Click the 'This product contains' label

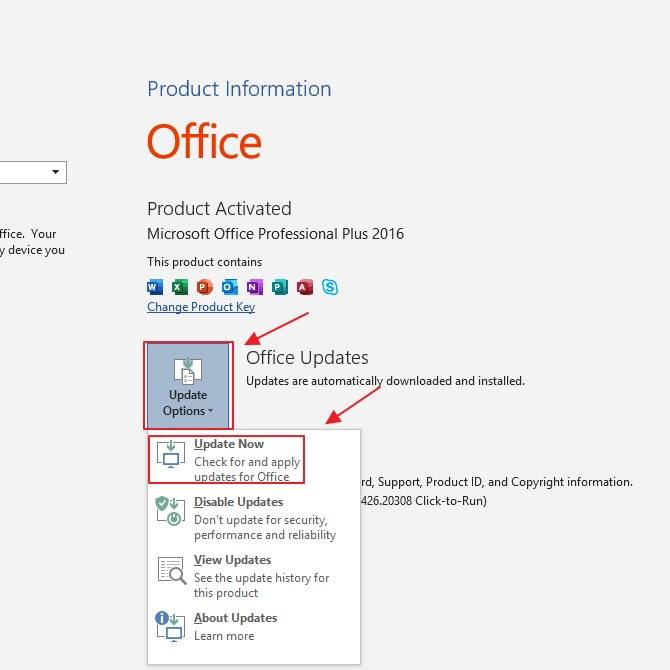tap(204, 262)
